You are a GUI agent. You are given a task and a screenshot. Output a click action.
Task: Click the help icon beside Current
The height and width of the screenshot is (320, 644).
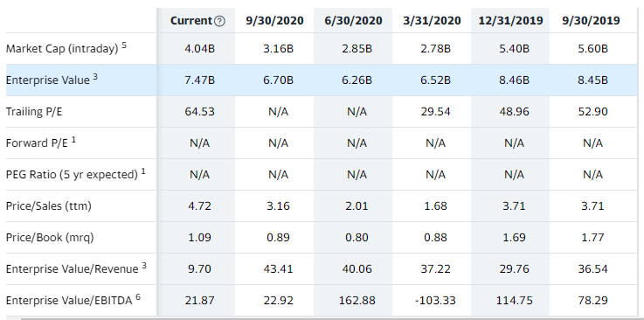point(219,21)
